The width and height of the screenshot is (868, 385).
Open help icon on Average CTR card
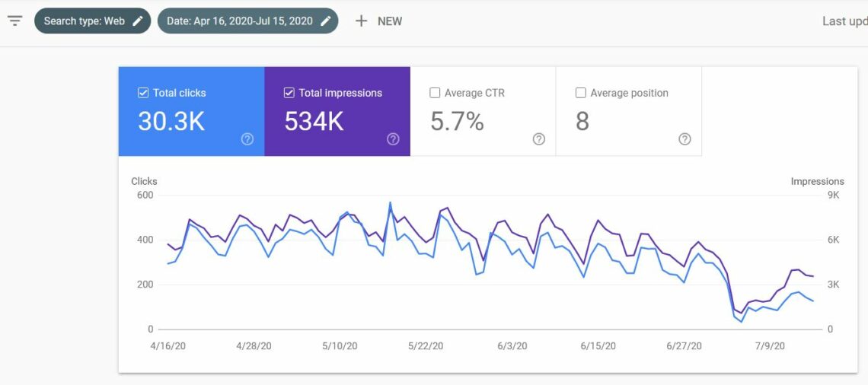coord(539,139)
